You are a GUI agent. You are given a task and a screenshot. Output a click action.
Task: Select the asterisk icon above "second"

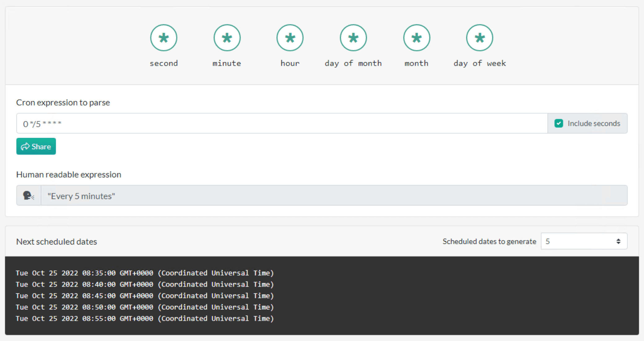(x=164, y=37)
